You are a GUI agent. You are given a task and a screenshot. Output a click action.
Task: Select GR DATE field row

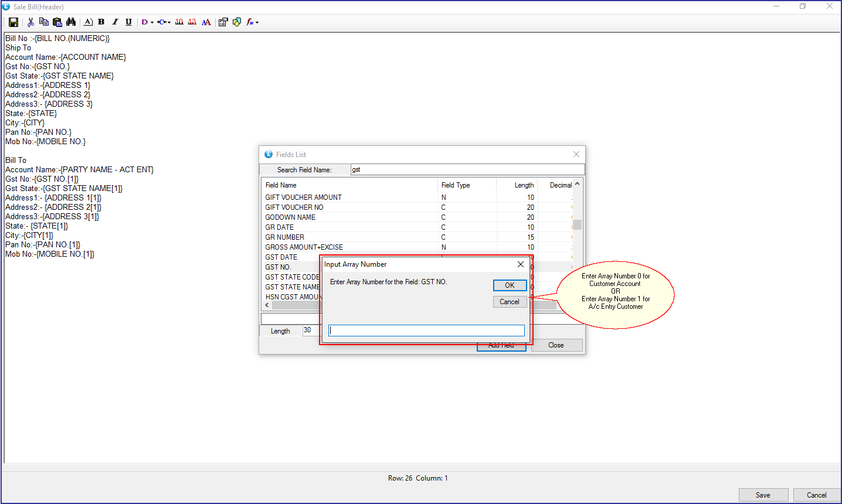point(417,227)
